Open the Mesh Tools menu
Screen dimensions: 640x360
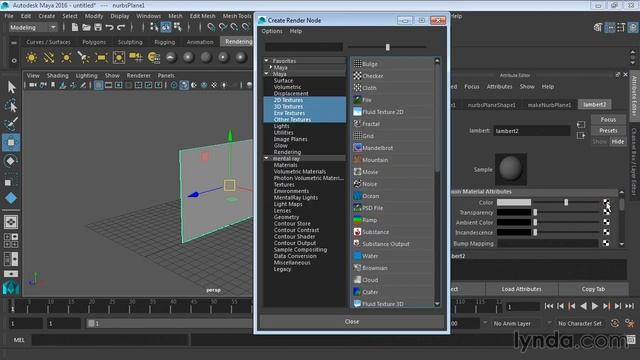point(237,16)
